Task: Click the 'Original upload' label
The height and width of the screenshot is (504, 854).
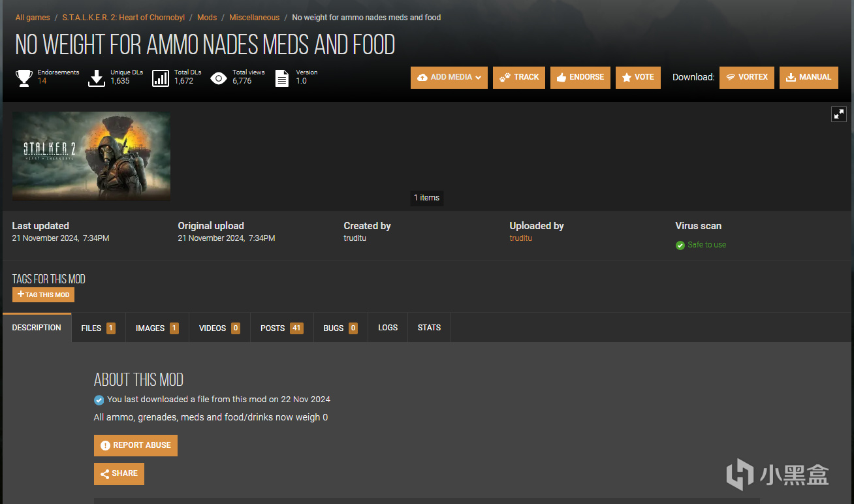Action: (x=211, y=226)
